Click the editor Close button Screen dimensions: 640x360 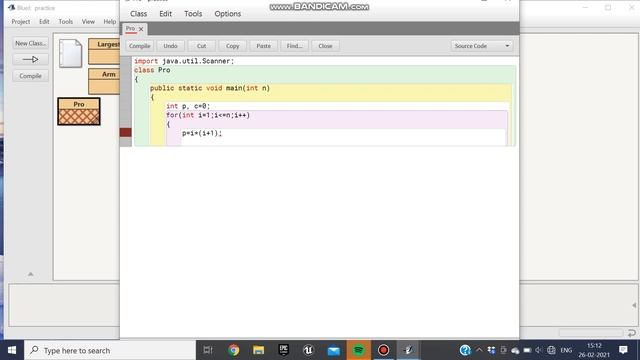tap(325, 46)
